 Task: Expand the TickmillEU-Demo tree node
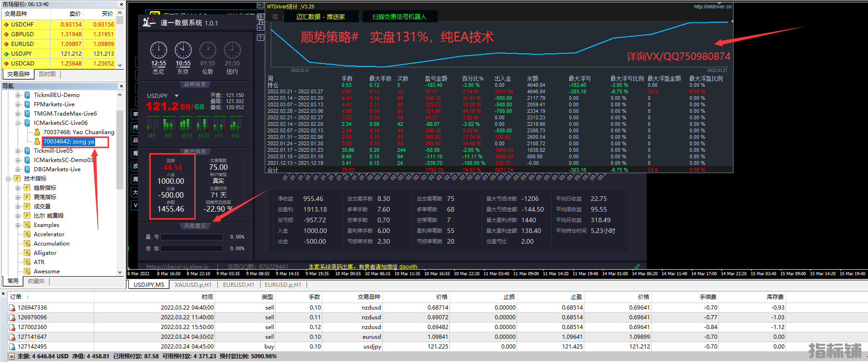[x=18, y=95]
